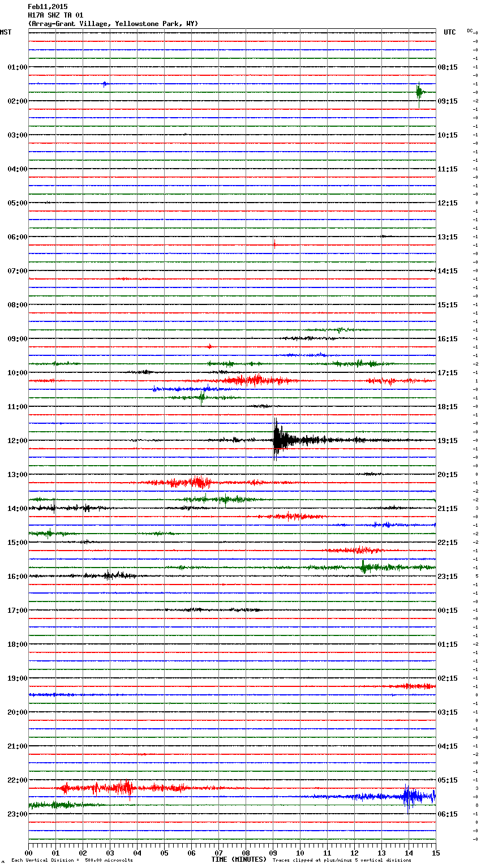Select the 04:00 MST time label
Viewport: 481px width, 868px height.
pos(18,169)
